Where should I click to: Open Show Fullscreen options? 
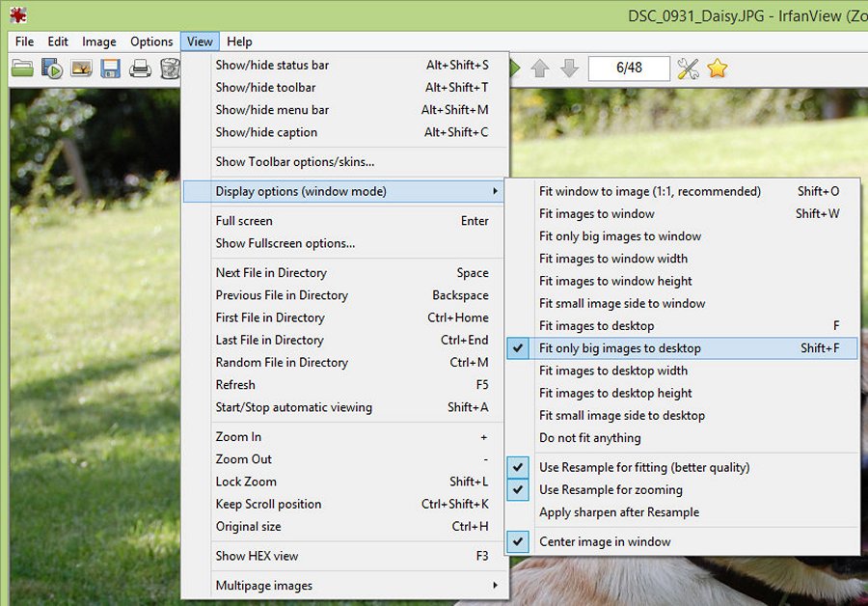(x=343, y=243)
